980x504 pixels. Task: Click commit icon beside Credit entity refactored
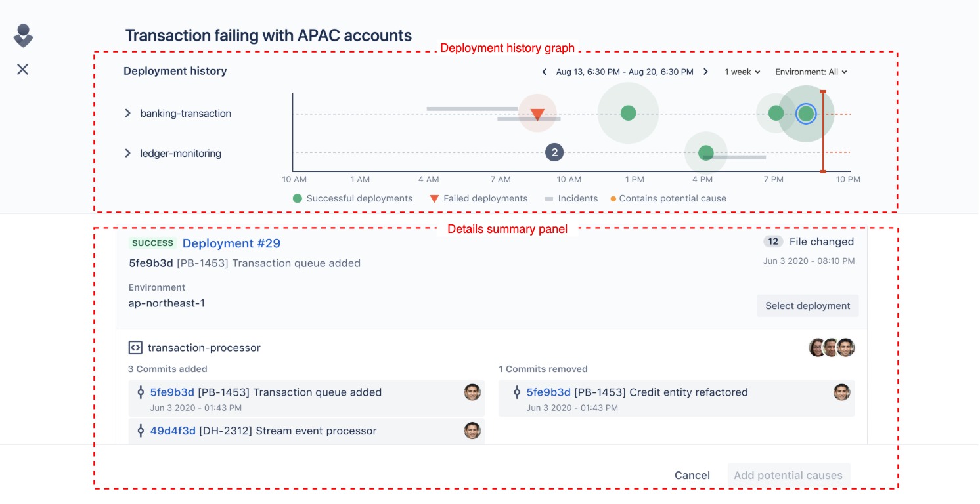[x=516, y=392]
